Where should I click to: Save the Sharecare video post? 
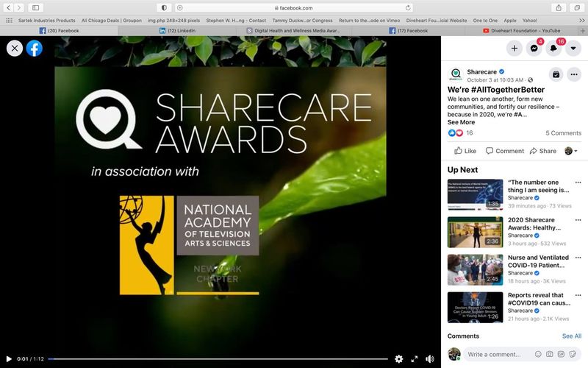(x=556, y=74)
